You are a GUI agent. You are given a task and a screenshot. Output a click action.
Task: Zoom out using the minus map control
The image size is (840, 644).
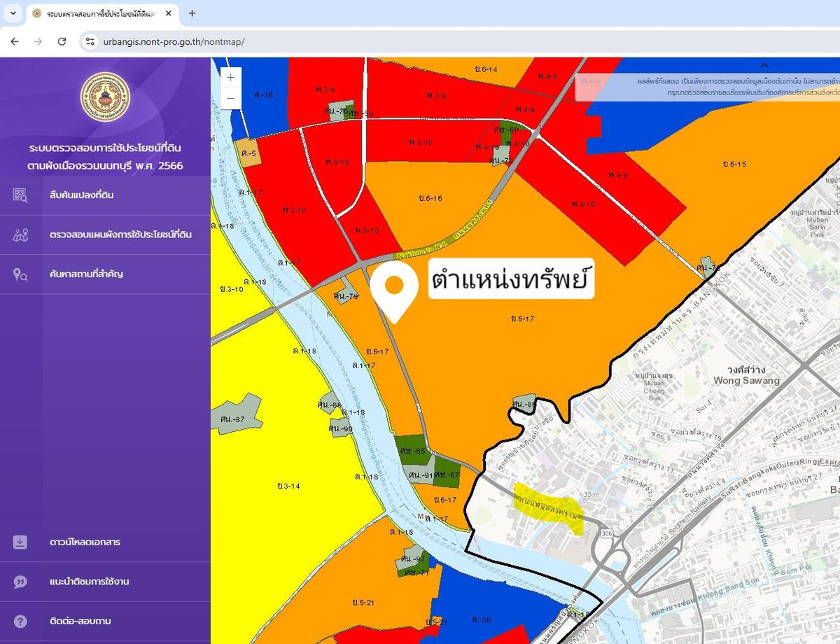coord(230,98)
